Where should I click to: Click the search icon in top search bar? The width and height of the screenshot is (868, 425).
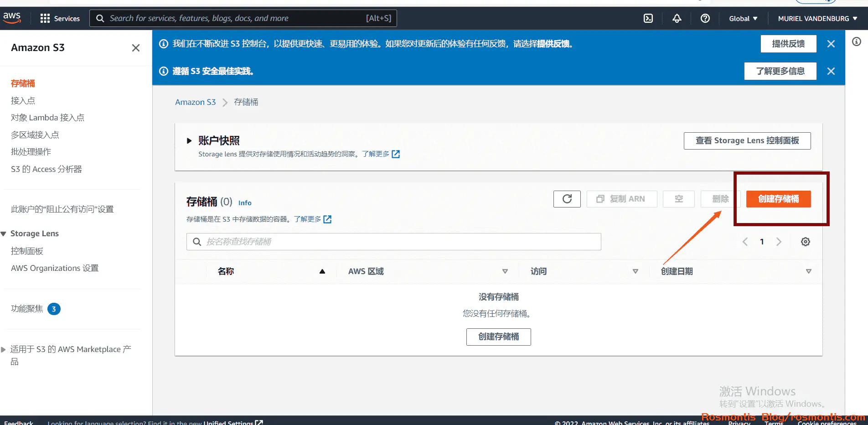(x=100, y=18)
